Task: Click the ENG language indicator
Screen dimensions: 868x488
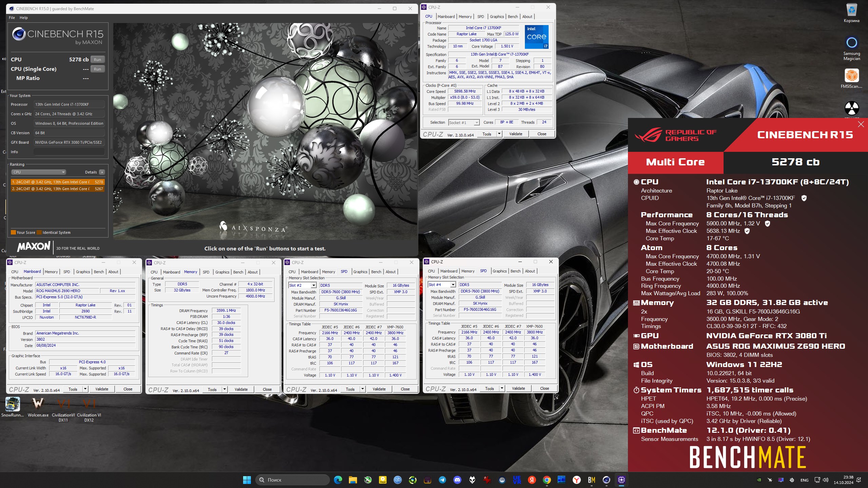Action: (805, 480)
